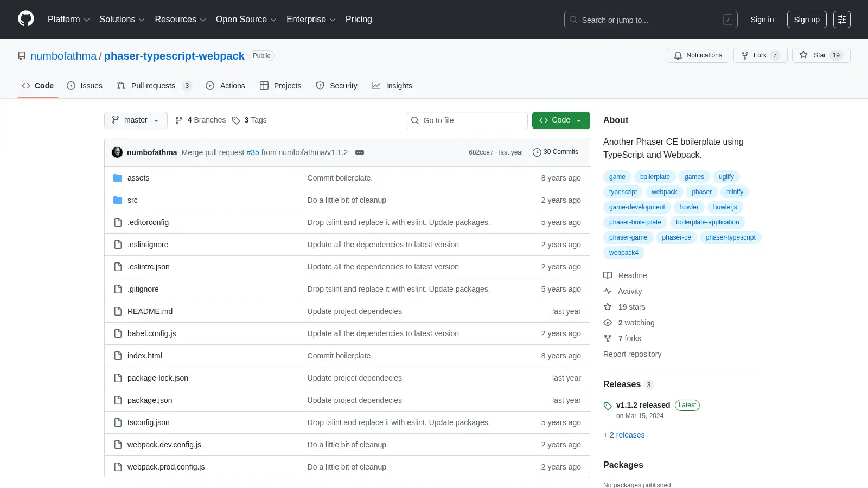868x488 pixels.
Task: Select the howlerjs topic tag
Action: (725, 207)
